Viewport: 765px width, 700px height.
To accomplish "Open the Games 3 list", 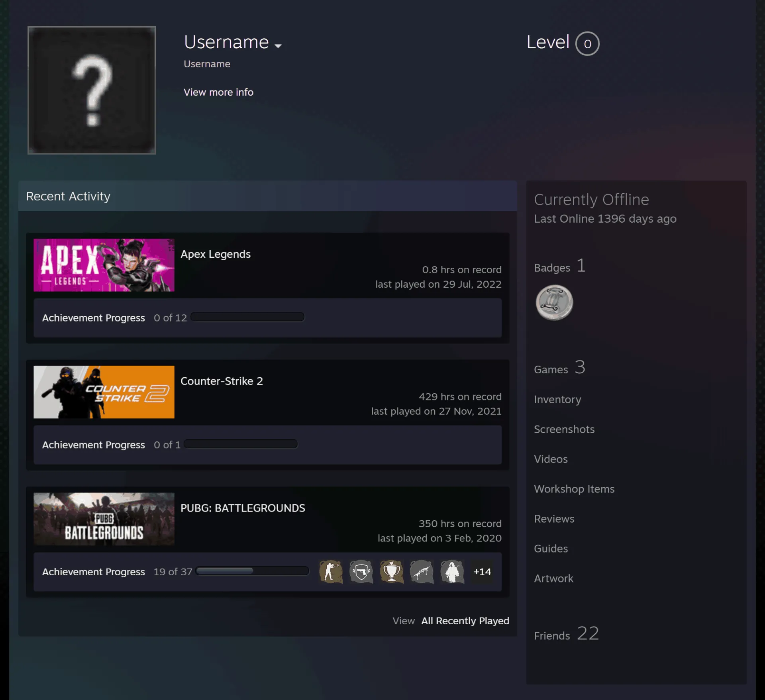I will [559, 368].
